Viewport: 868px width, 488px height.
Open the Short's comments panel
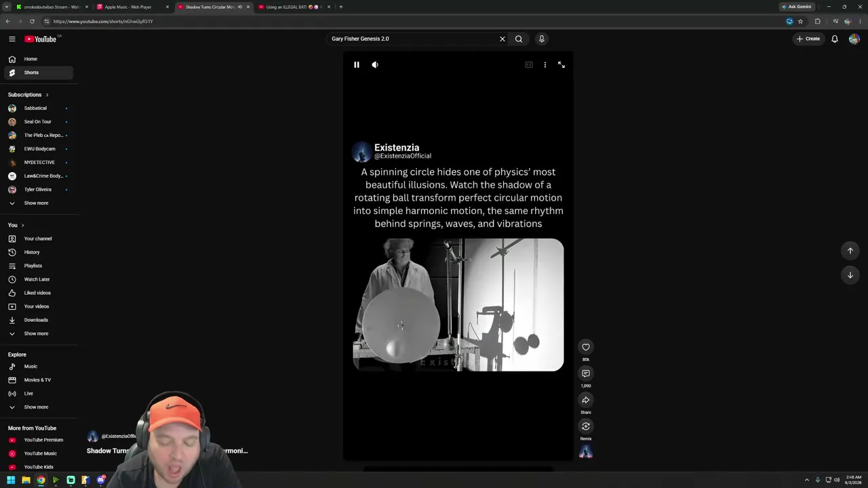pos(586,373)
